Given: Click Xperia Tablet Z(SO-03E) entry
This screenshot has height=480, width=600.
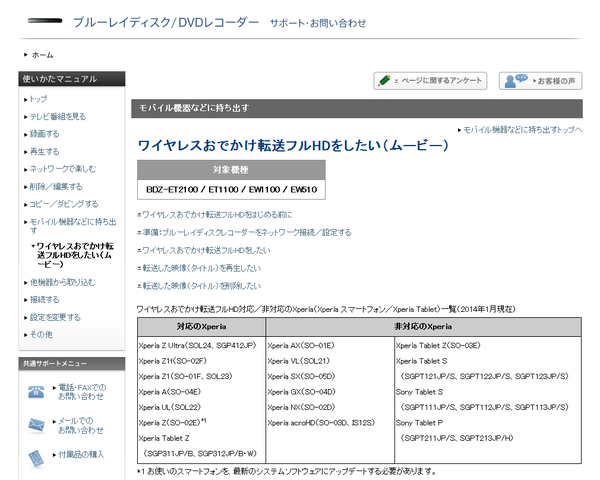Looking at the screenshot, I should pos(438,346).
